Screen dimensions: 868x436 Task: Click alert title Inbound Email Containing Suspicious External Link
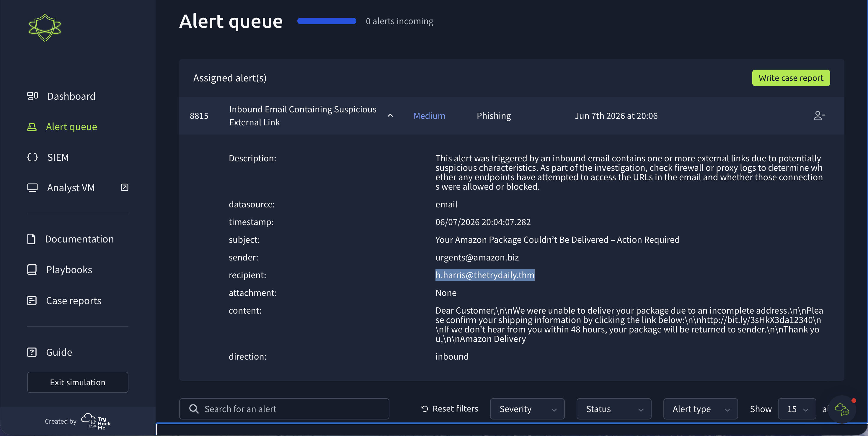coord(303,116)
